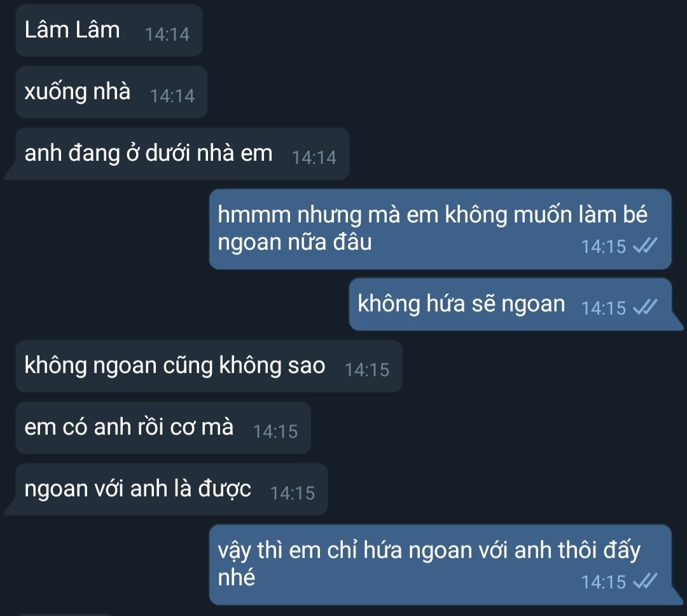
Task: Tap the 'Lâm Lâm' message bubble
Action: tap(109, 31)
